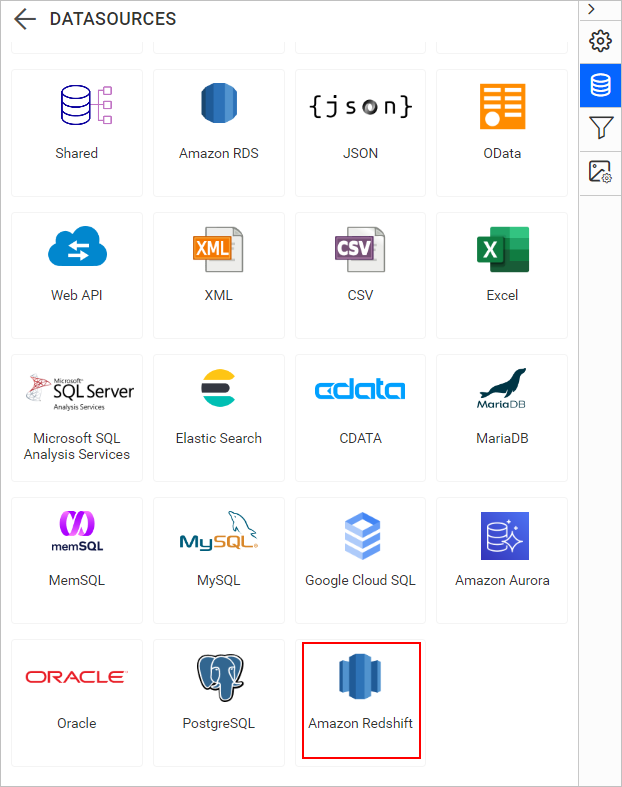Viewport: 622px width, 787px height.
Task: Click the 'Elastic Search' label
Action: [218, 438]
